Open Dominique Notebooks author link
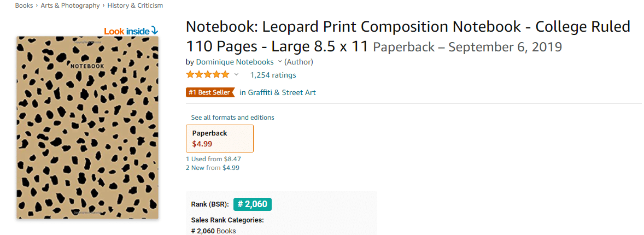The height and width of the screenshot is (235, 644). (235, 62)
